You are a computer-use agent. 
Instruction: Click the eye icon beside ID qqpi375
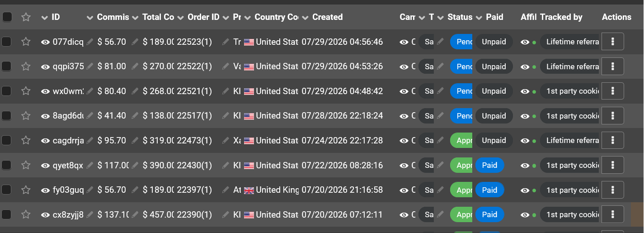pos(45,67)
